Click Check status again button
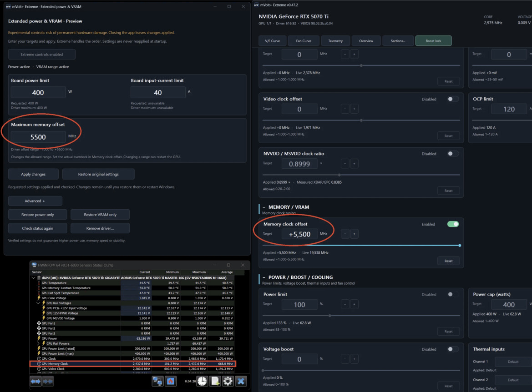This screenshot has height=392, width=532. pyautogui.click(x=38, y=228)
